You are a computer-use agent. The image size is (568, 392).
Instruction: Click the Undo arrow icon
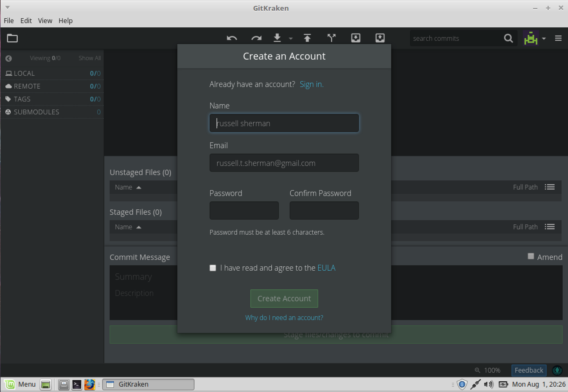point(232,38)
